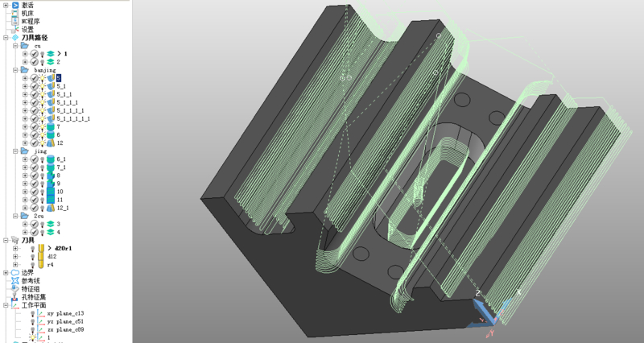Click the 边界 boundaries cloud icon
This screenshot has height=343, width=644.
click(15, 272)
